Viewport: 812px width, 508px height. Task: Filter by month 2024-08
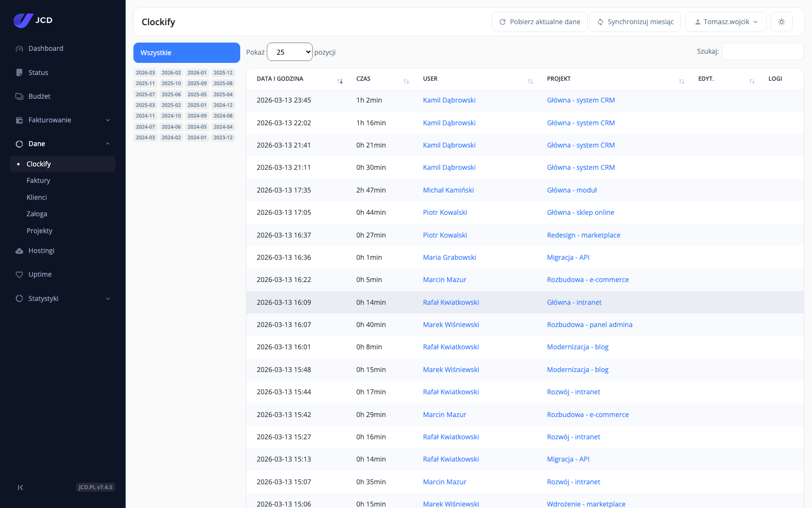coord(223,116)
